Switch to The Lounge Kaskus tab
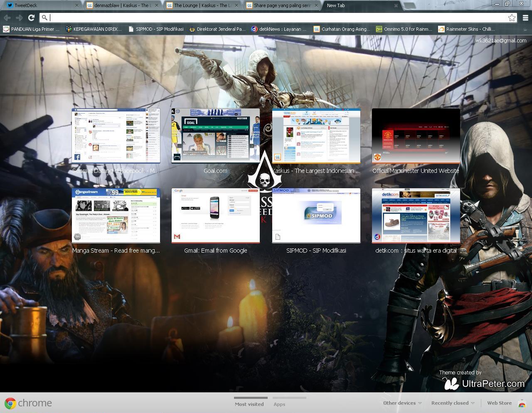Image resolution: width=532 pixels, height=413 pixels. [x=202, y=5]
